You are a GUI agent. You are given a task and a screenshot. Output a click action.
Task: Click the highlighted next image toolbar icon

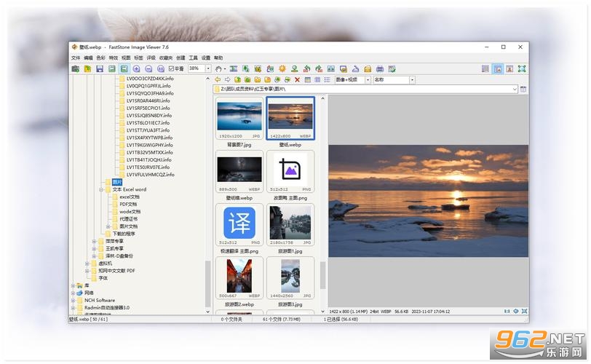(x=124, y=69)
